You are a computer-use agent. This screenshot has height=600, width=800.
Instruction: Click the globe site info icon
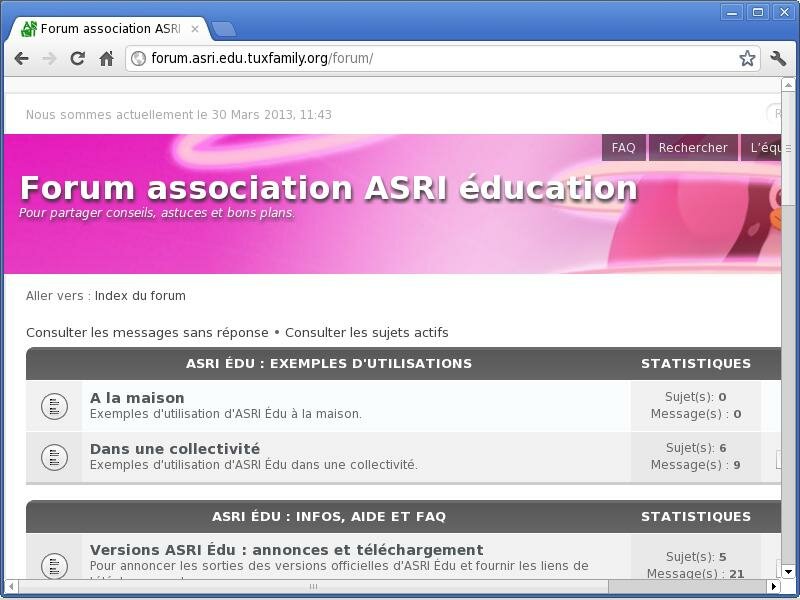coord(138,59)
